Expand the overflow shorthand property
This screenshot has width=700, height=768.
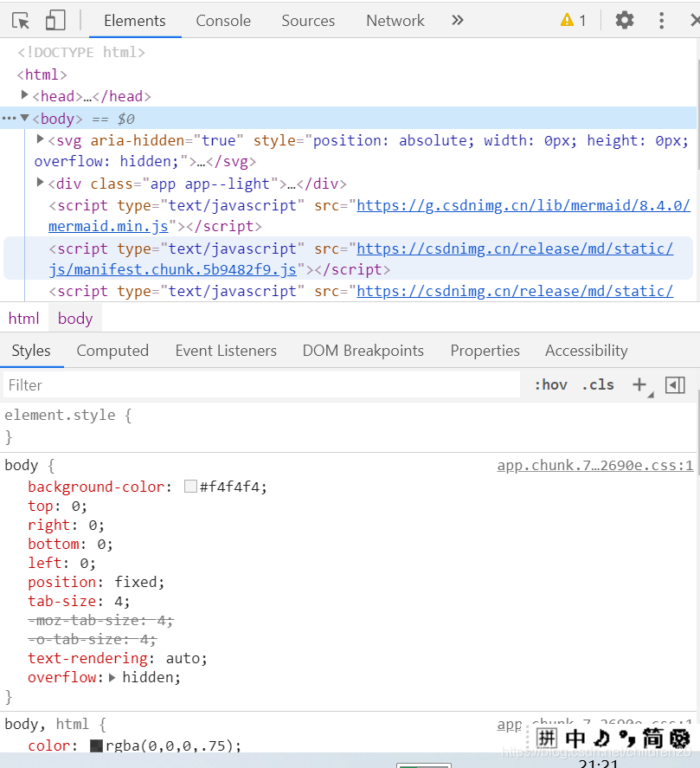112,677
